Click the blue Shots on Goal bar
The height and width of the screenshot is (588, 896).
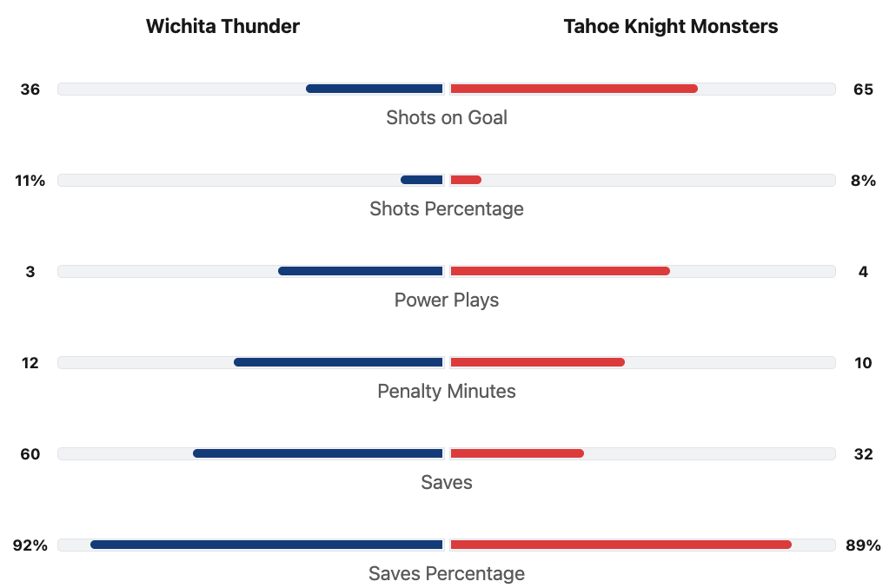(x=375, y=89)
